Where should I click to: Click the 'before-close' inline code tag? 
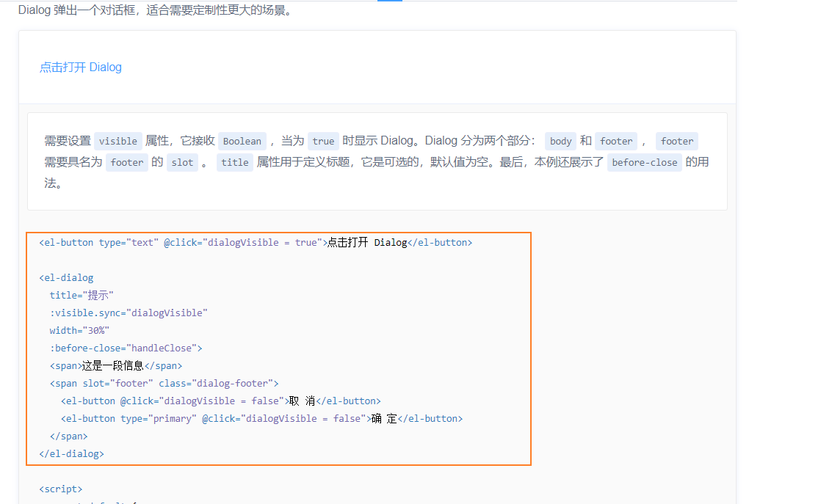click(x=644, y=162)
